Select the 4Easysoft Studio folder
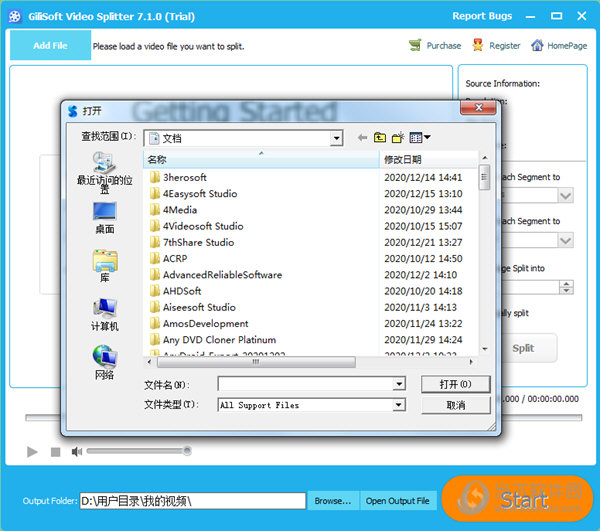 pyautogui.click(x=194, y=194)
